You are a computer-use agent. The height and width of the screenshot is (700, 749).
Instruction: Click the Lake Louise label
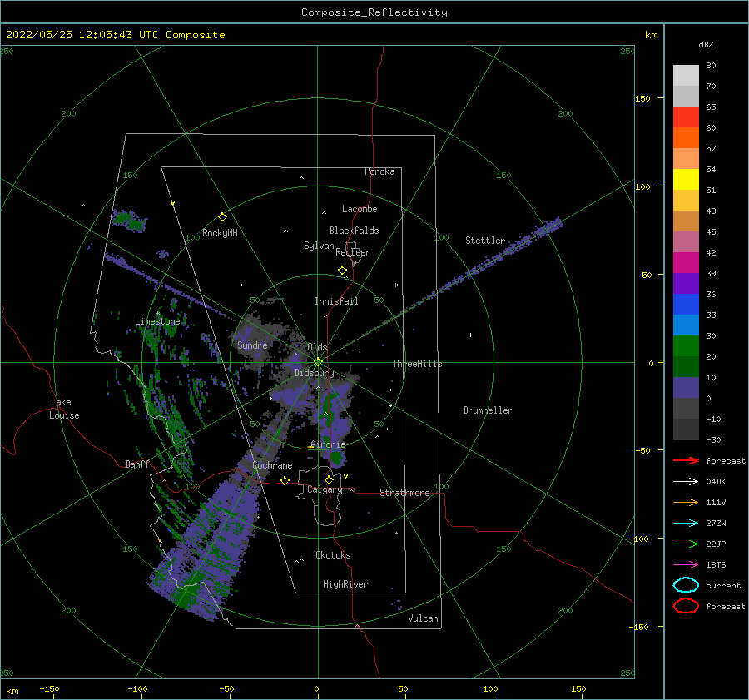pyautogui.click(x=64, y=409)
